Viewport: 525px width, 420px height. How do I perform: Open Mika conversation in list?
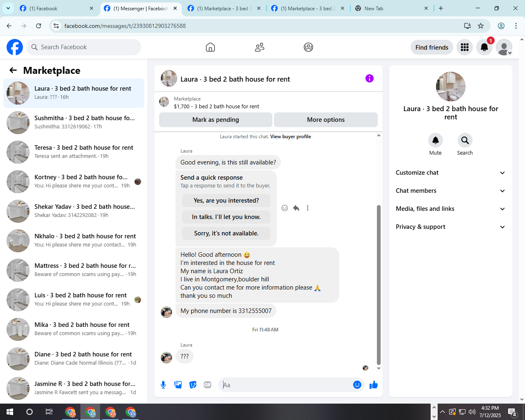pyautogui.click(x=74, y=329)
